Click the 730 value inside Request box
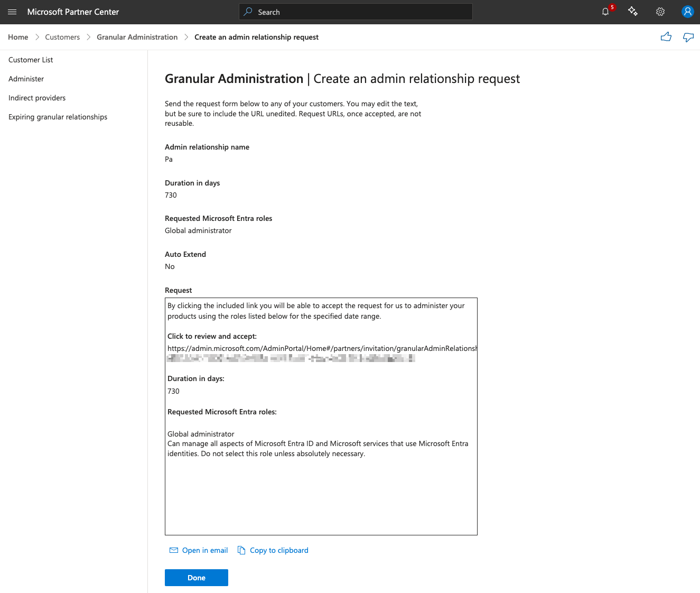 pos(173,391)
